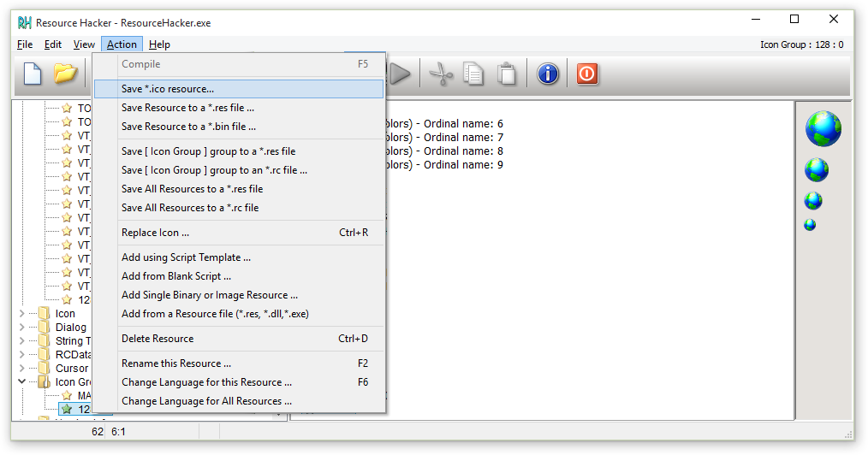This screenshot has height=455, width=868.
Task: Choose Save Icon Group to a *.res file
Action: pyautogui.click(x=239, y=151)
